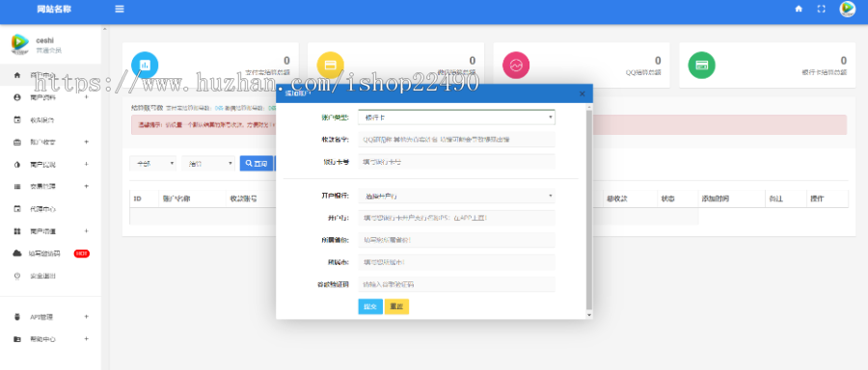Click the ceshi username in sidebar
Image resolution: width=868 pixels, height=370 pixels.
(44, 40)
